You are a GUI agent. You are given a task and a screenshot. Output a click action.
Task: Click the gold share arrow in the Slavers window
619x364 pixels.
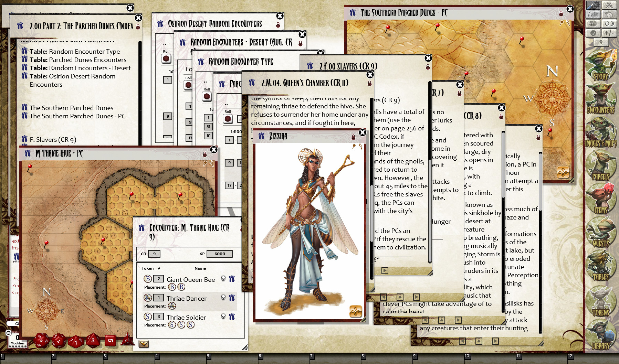385,270
